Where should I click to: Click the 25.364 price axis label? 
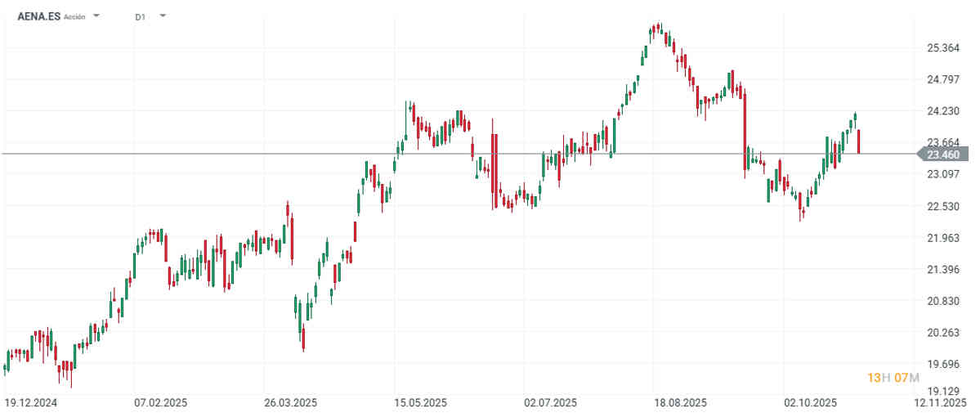(942, 48)
